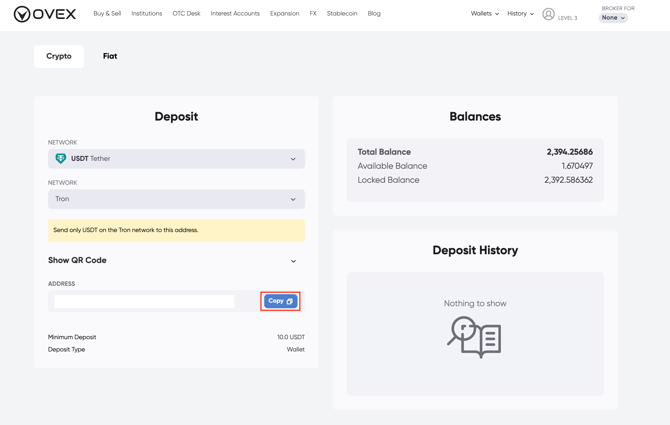Click the Deposit History heading

pos(475,250)
